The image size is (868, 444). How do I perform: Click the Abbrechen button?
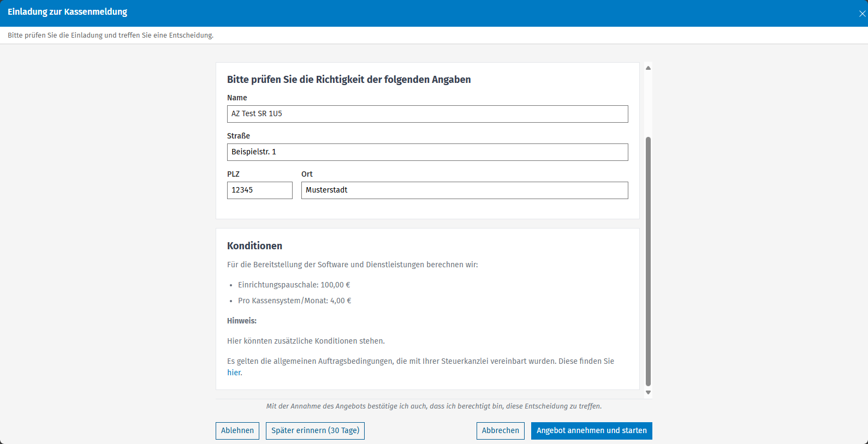(501, 431)
